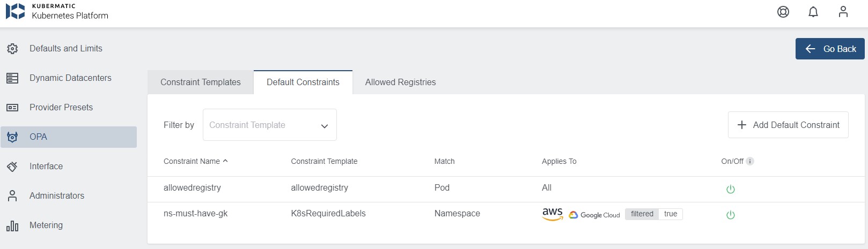This screenshot has height=249, width=868.
Task: Click the allowedregistry template cell
Action: tap(320, 188)
